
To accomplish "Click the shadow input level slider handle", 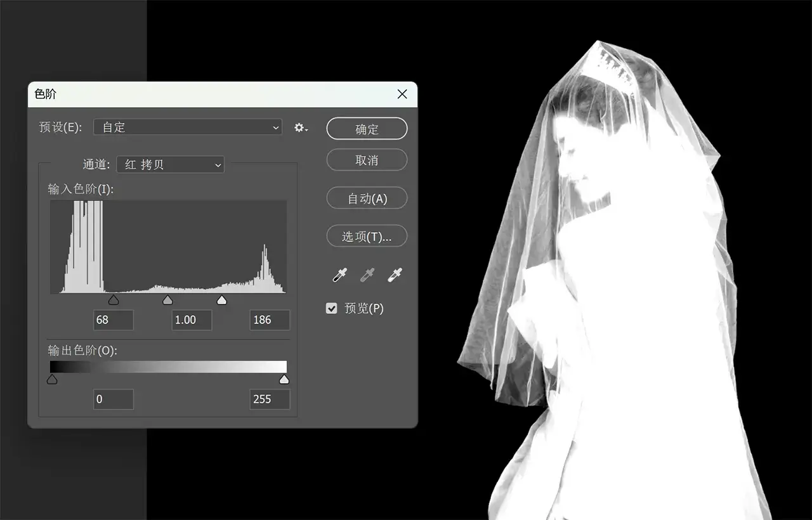I will click(x=114, y=299).
